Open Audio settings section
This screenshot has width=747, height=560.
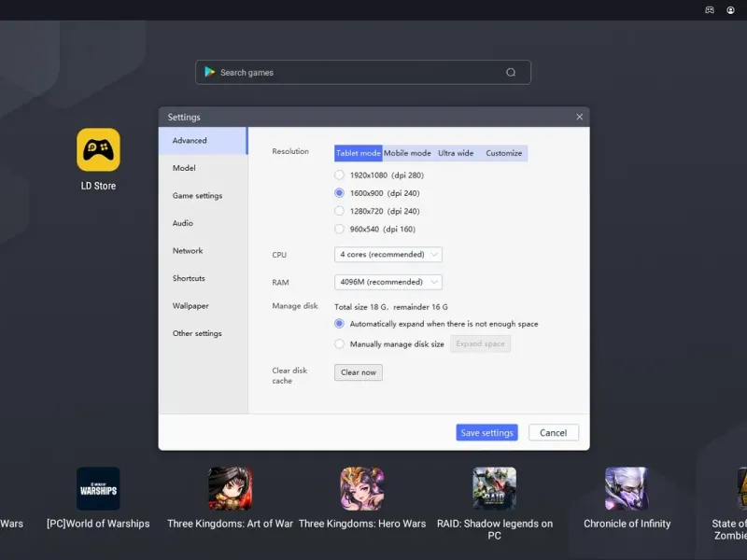(x=203, y=223)
